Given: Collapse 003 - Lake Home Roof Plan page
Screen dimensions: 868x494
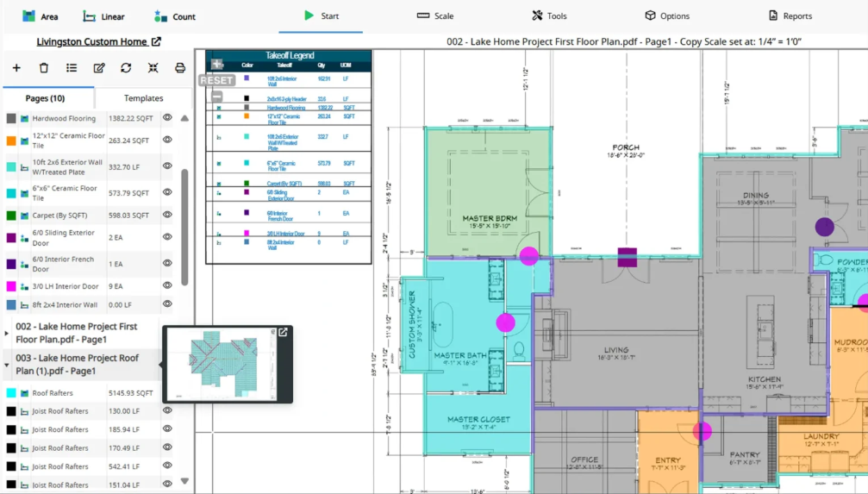Looking at the screenshot, I should 7,365.
